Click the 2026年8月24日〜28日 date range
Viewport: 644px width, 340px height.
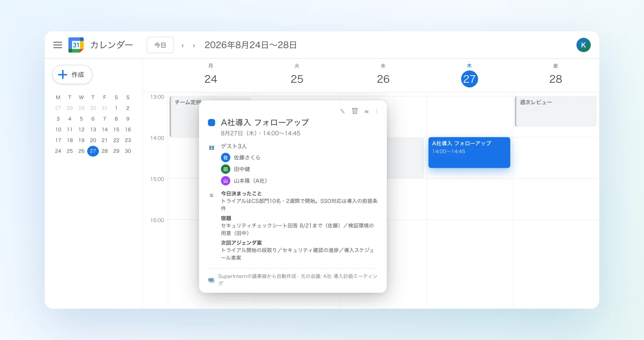[251, 45]
